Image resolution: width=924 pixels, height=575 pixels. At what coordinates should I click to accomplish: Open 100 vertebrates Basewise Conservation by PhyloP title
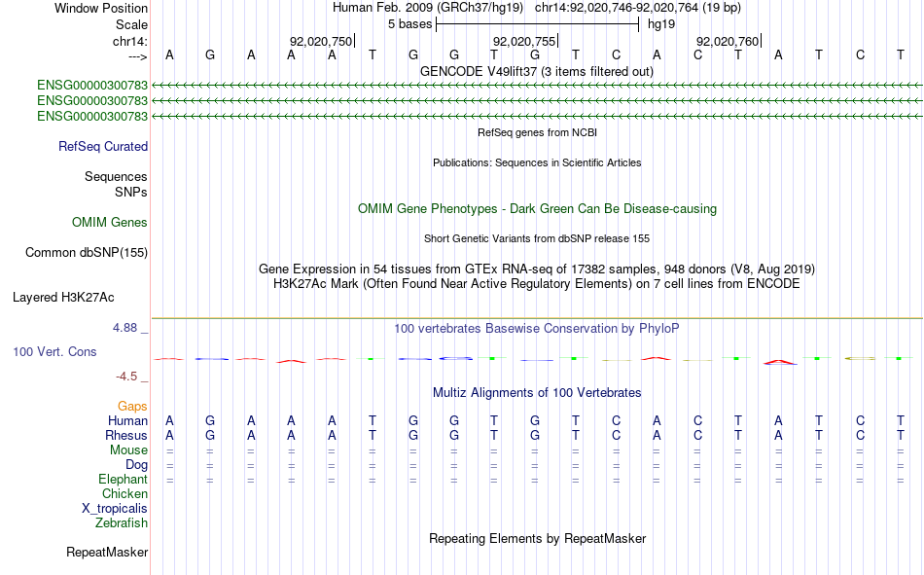coord(537,329)
